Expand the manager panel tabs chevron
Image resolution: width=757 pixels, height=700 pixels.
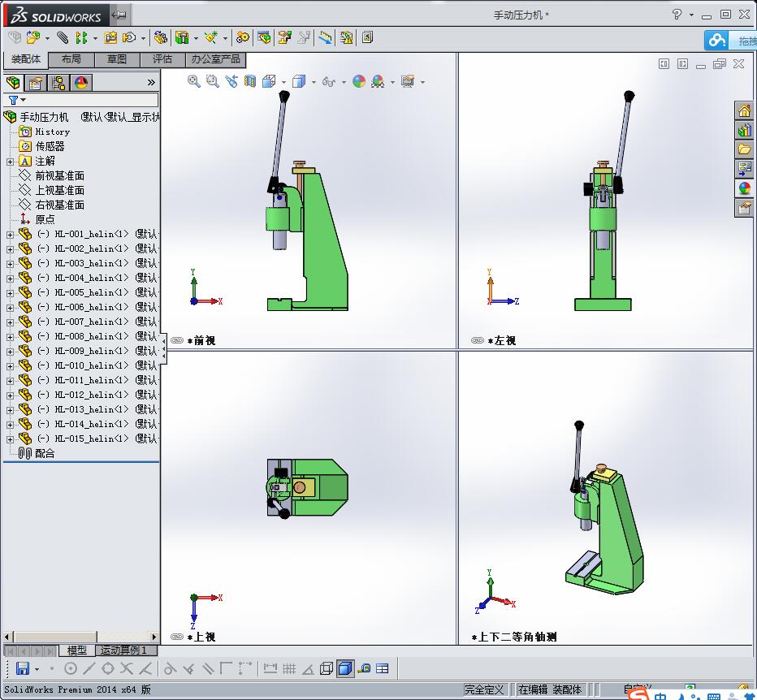[x=151, y=83]
